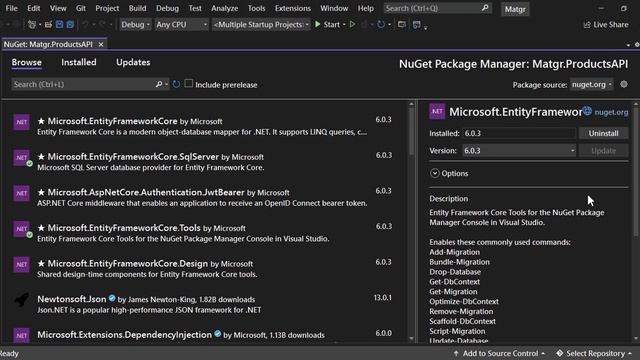Image resolution: width=640 pixels, height=360 pixels.
Task: Open the Select Repository dropdown
Action: tap(593, 353)
